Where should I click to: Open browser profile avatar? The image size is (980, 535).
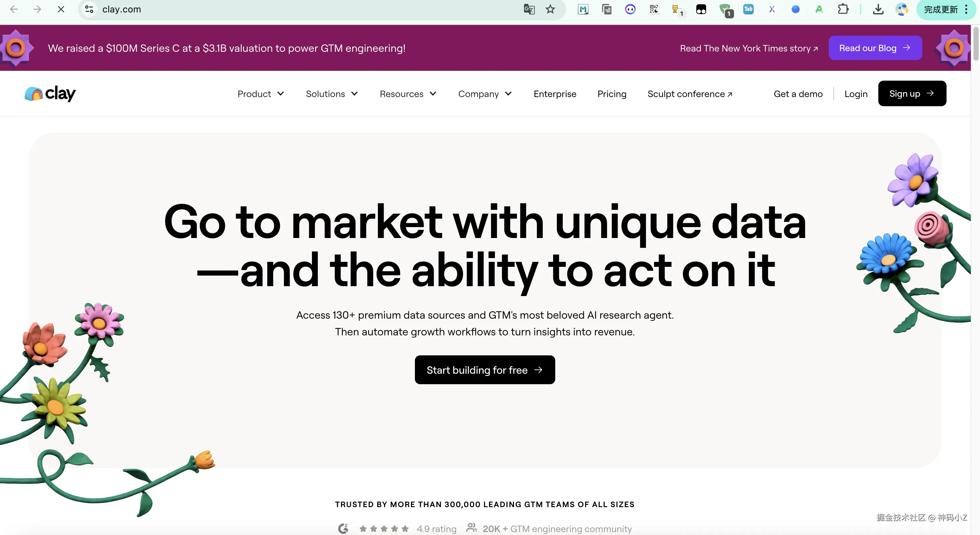(x=902, y=9)
